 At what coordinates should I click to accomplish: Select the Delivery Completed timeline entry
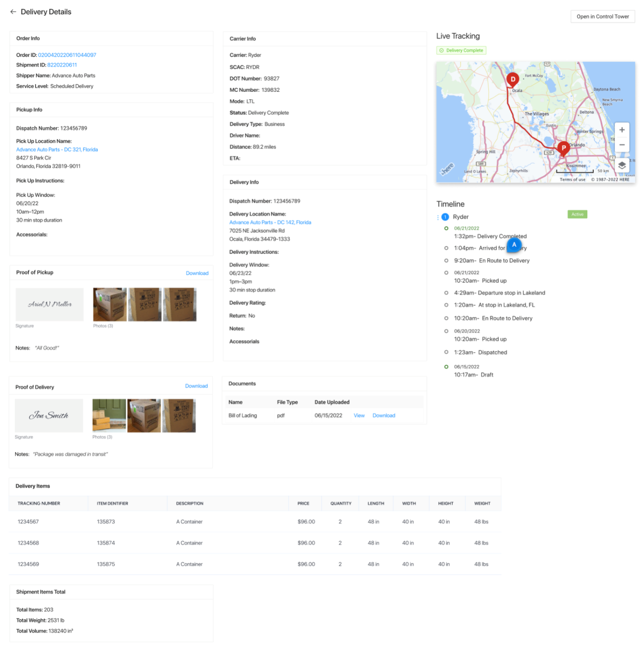coord(490,236)
